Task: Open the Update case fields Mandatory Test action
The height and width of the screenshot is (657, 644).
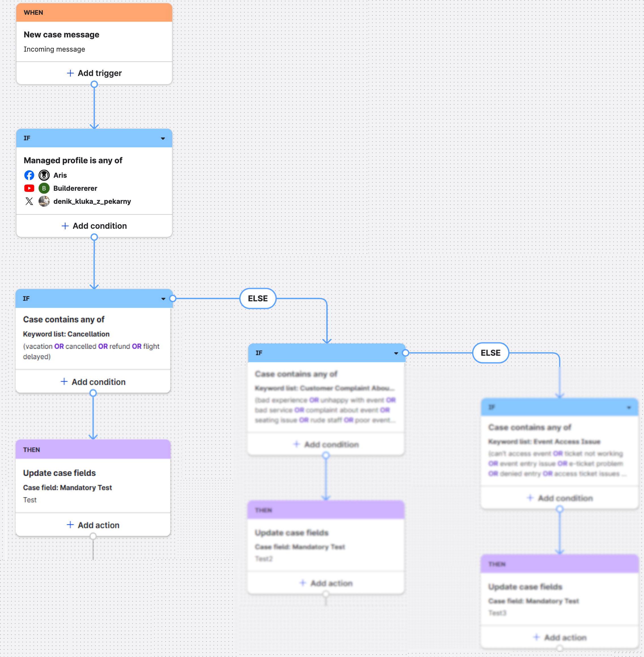Action: (59, 473)
